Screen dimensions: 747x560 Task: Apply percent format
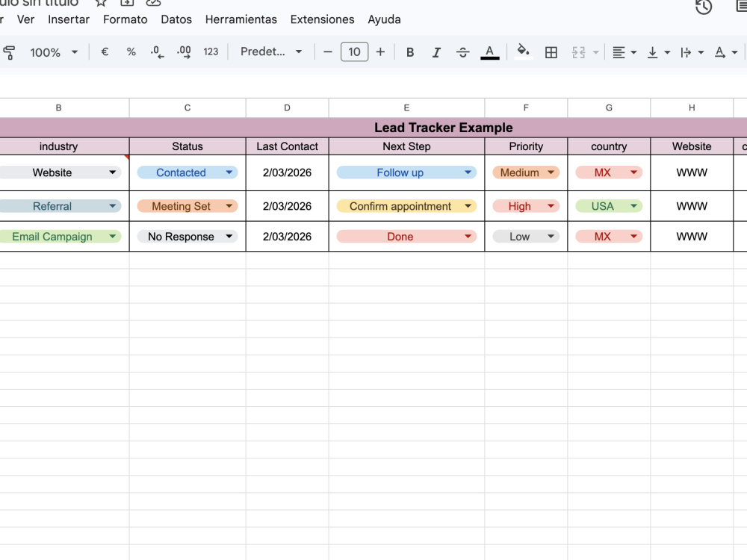131,52
